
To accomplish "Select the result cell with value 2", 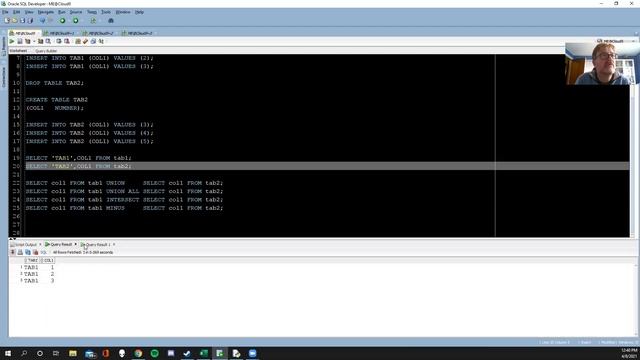I will [52, 274].
